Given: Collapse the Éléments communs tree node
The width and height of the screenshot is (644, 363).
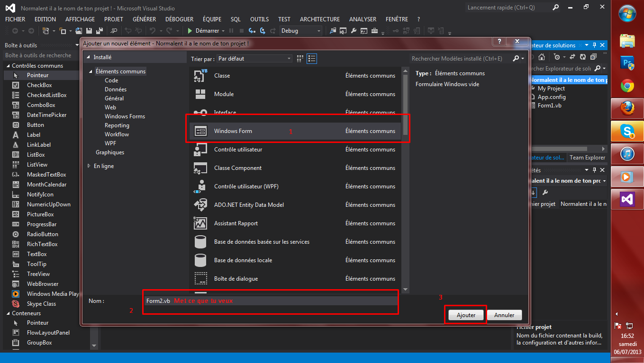Looking at the screenshot, I should tap(91, 71).
